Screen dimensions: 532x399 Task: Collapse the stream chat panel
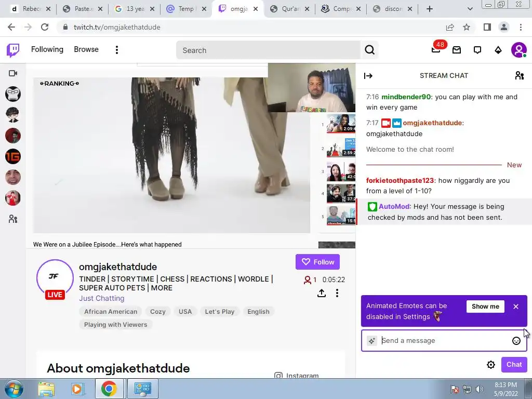pyautogui.click(x=368, y=76)
